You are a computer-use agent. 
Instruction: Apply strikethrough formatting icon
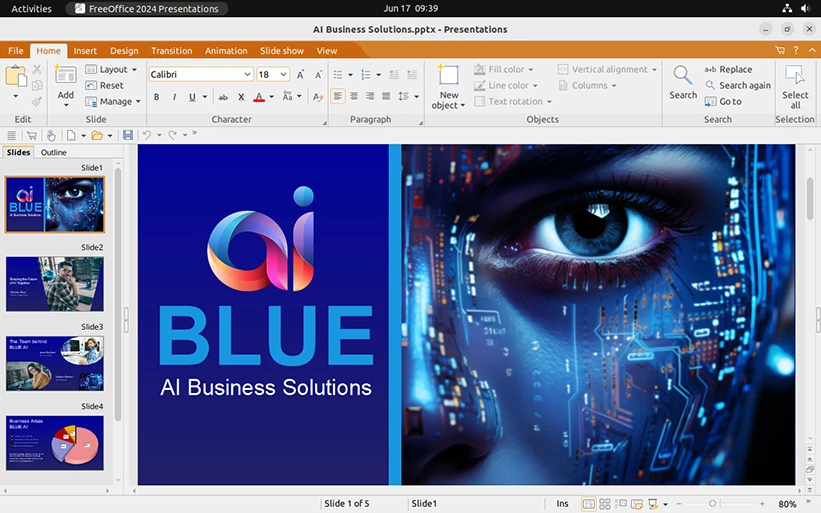click(222, 97)
